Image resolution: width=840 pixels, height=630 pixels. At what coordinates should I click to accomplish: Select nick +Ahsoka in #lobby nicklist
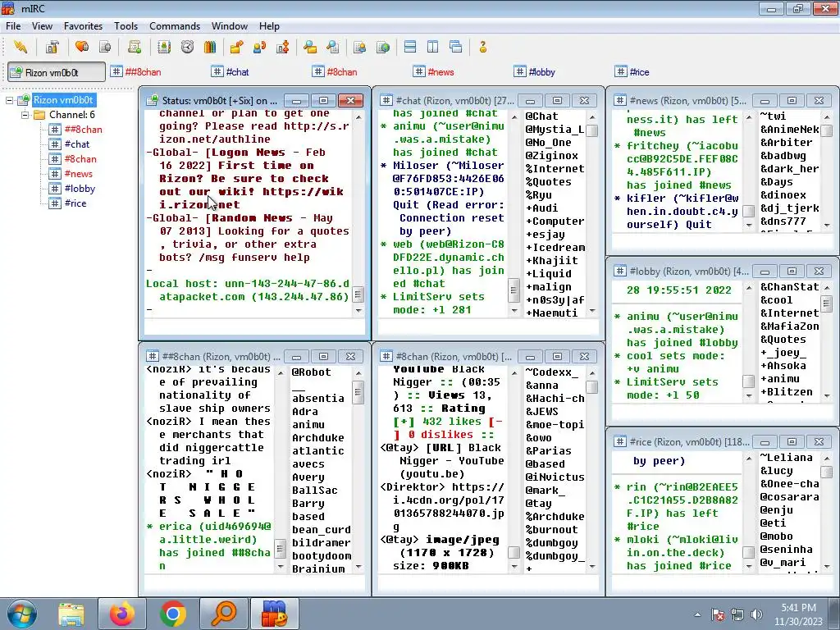coord(782,366)
